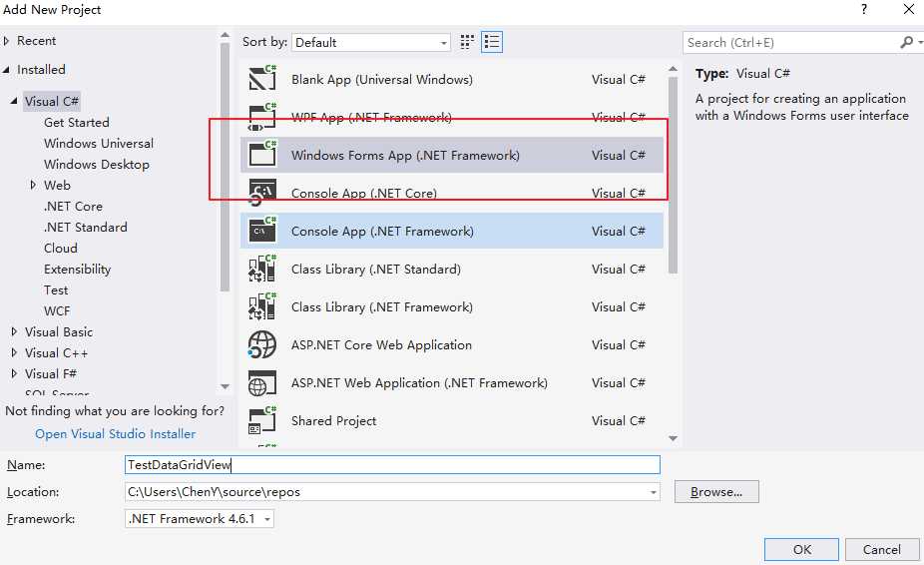924x565 pixels.
Task: Select ASP.NET Core Web Application text
Action: pos(381,345)
